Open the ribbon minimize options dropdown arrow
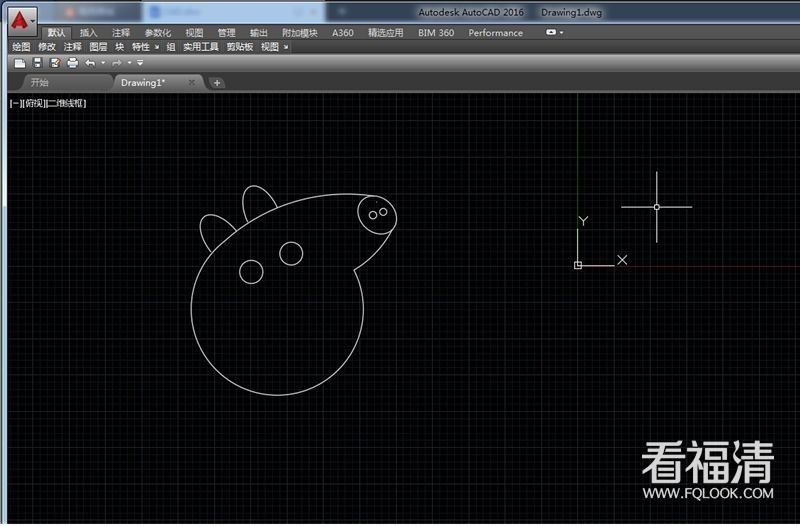The height and width of the screenshot is (526, 800). (x=562, y=32)
